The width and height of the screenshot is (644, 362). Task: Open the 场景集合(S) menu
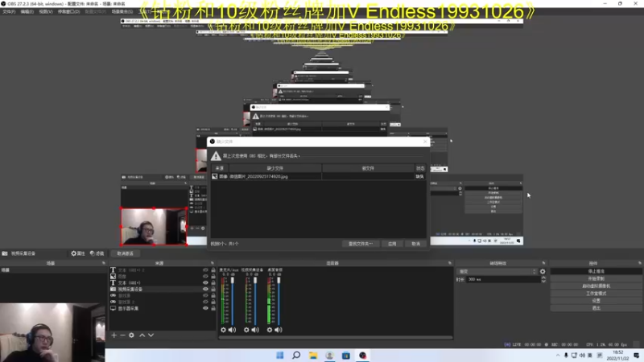coord(122,11)
